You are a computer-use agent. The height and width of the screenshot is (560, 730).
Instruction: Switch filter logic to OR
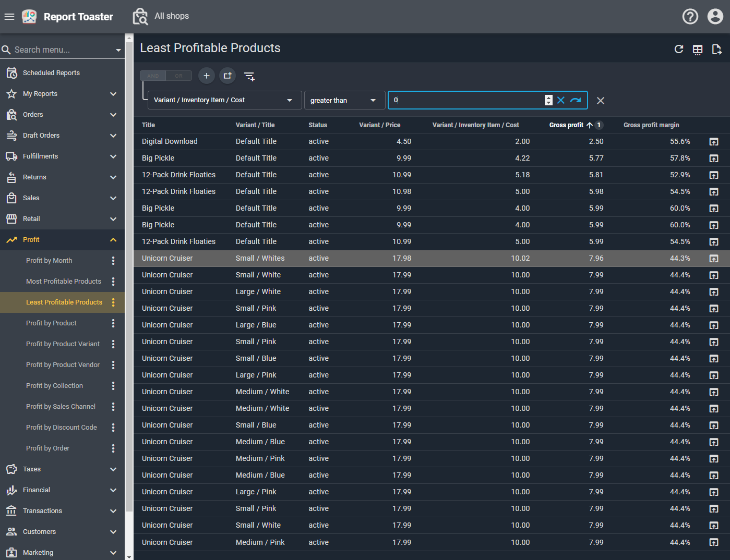click(x=179, y=76)
